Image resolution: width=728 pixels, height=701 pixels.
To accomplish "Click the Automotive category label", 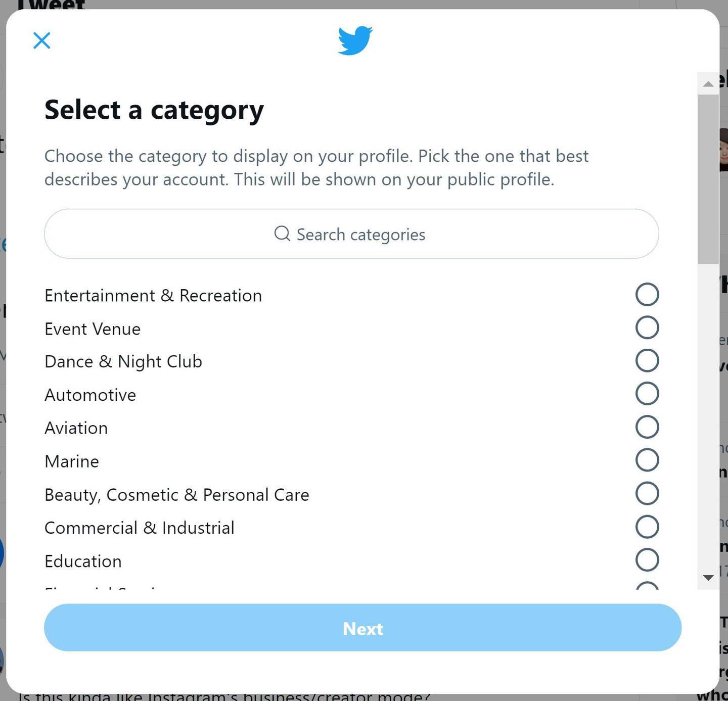I will tap(90, 395).
